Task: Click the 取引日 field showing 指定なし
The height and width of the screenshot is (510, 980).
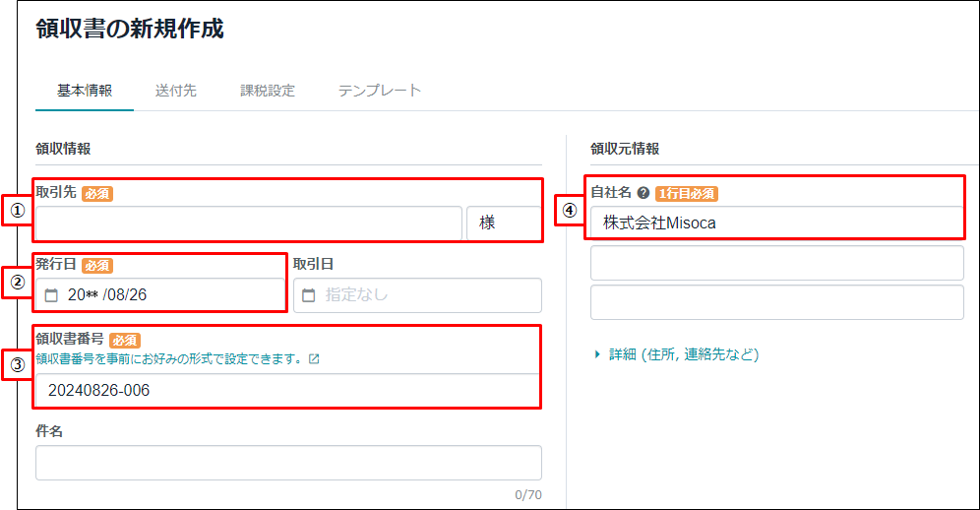Action: coord(417,295)
